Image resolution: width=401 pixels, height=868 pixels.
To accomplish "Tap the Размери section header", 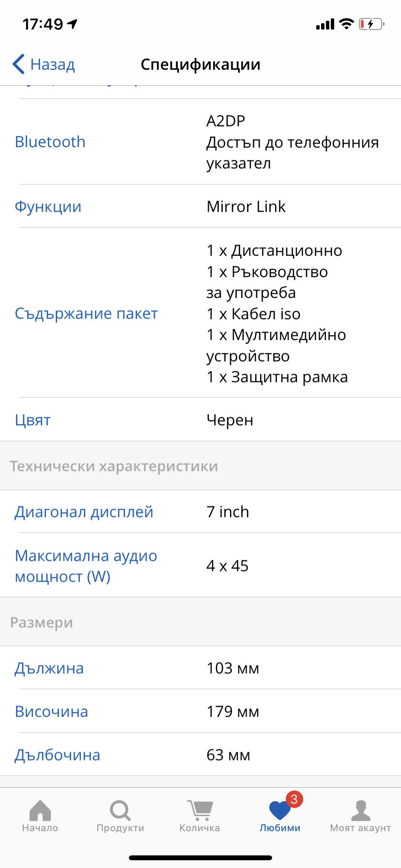I will pos(42,622).
